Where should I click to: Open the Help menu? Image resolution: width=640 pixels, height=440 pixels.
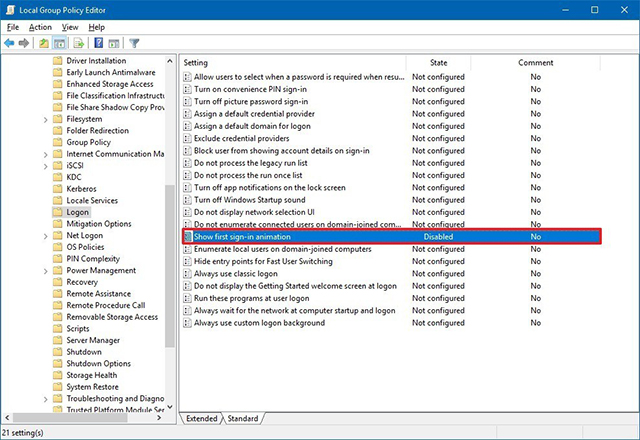[x=97, y=27]
